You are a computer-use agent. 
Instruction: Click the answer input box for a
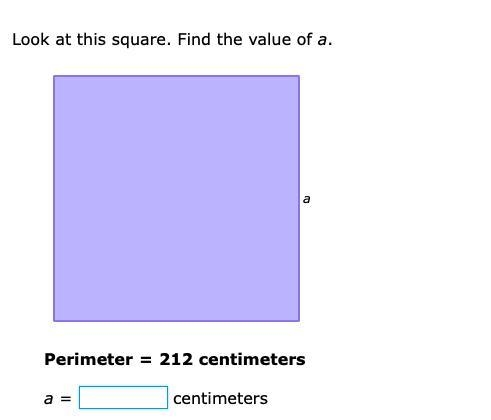tap(123, 397)
